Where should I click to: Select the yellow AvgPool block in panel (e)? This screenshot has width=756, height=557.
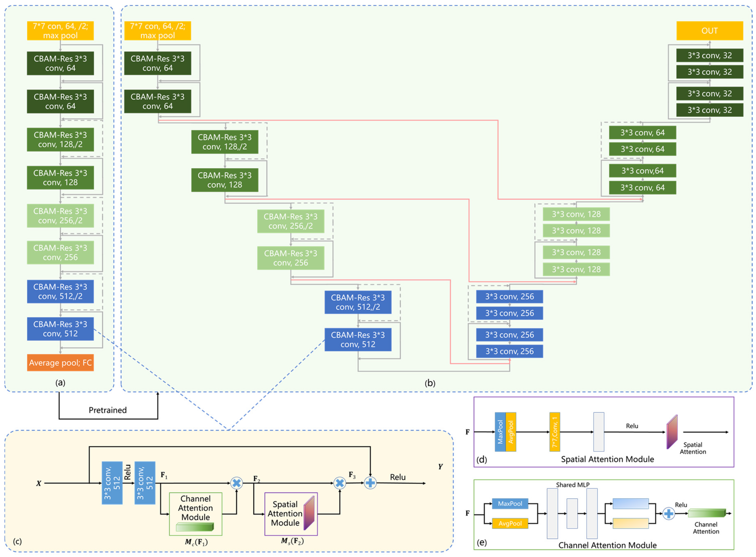510,523
